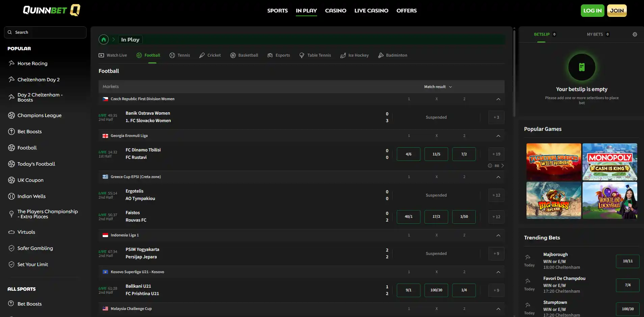Open the SPORTS top menu

tap(278, 11)
